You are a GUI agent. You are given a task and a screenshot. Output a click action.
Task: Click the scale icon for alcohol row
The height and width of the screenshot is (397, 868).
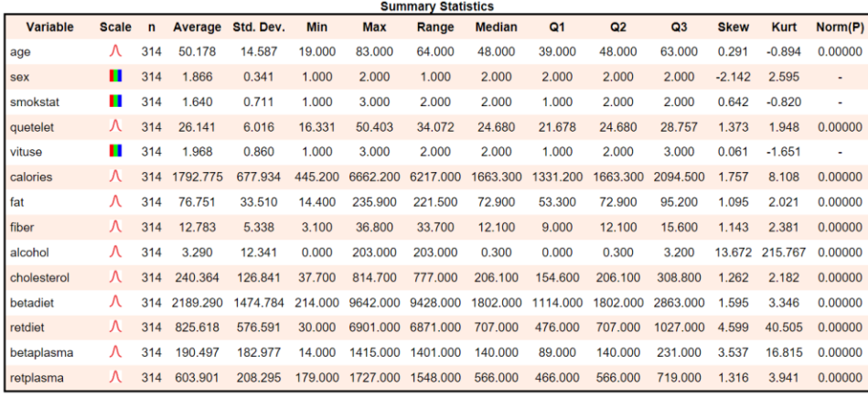coord(115,252)
